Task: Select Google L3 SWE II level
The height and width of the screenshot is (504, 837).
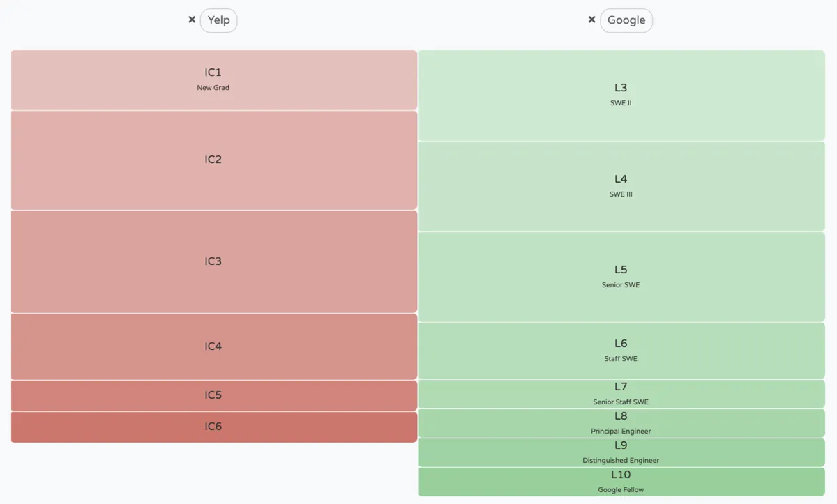Action: click(x=621, y=94)
